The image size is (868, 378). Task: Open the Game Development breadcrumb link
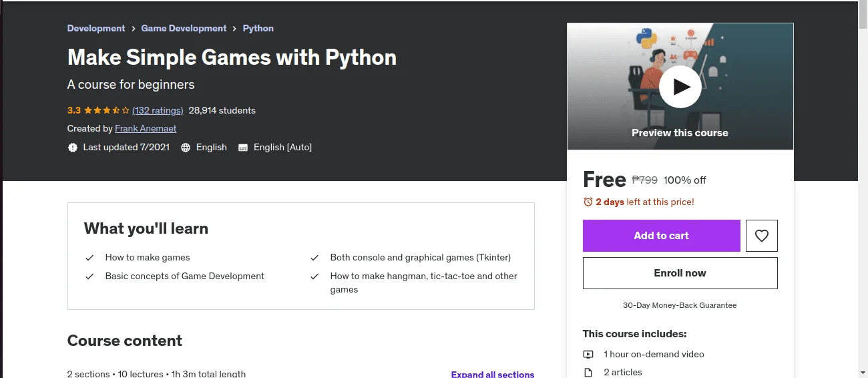point(184,28)
